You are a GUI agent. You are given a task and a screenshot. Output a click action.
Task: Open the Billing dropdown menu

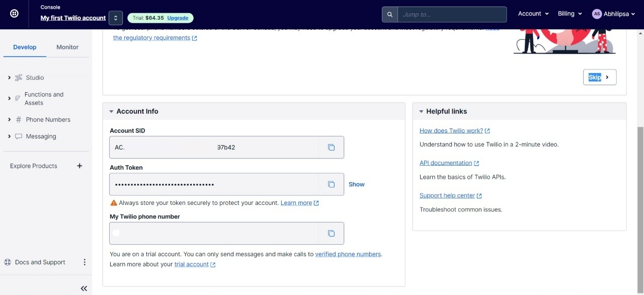[569, 14]
